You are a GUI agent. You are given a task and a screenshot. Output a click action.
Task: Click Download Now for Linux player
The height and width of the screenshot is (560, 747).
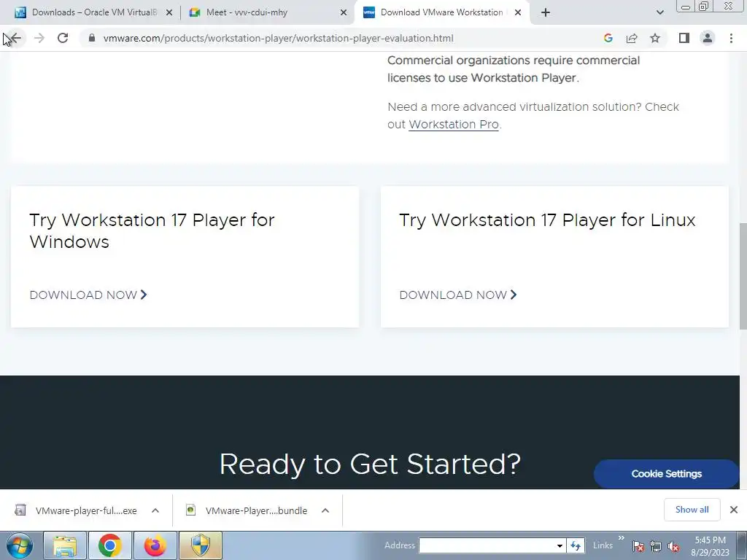tap(458, 295)
